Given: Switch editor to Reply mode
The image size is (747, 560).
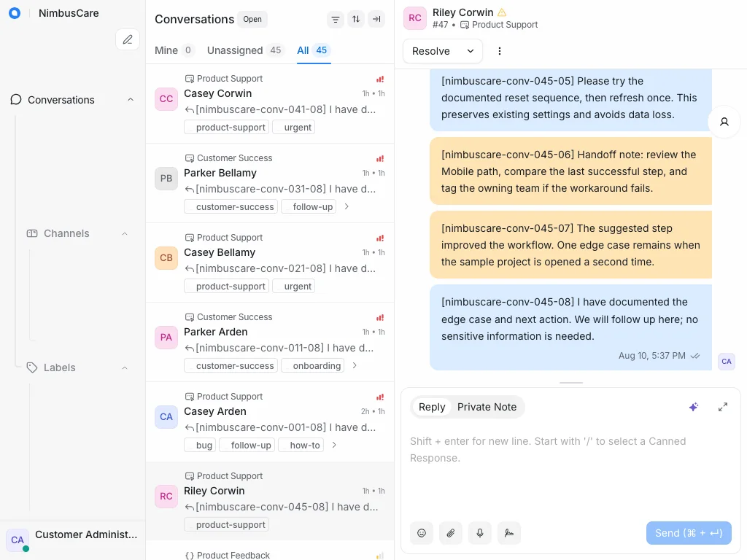Looking at the screenshot, I should point(432,407).
